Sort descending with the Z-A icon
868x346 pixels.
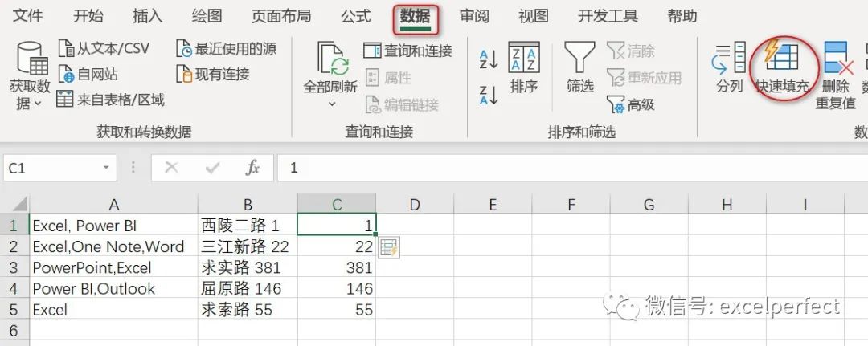point(489,95)
